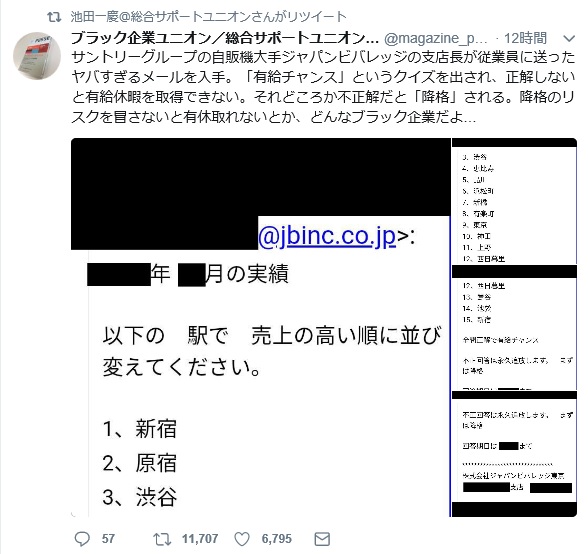
Task: Open bottom-right signature image thumbnail
Action: coord(514,454)
